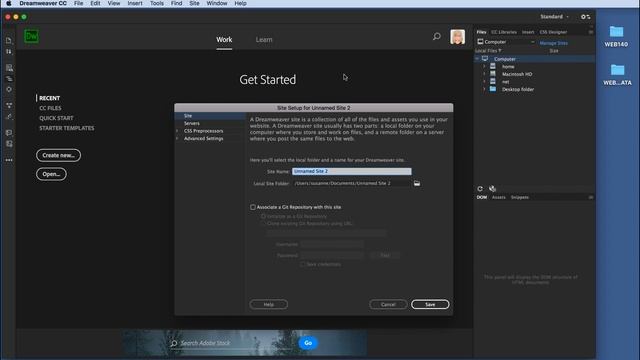The width and height of the screenshot is (640, 360).
Task: Open Live View Options in left toolbar
Action: tap(9, 68)
